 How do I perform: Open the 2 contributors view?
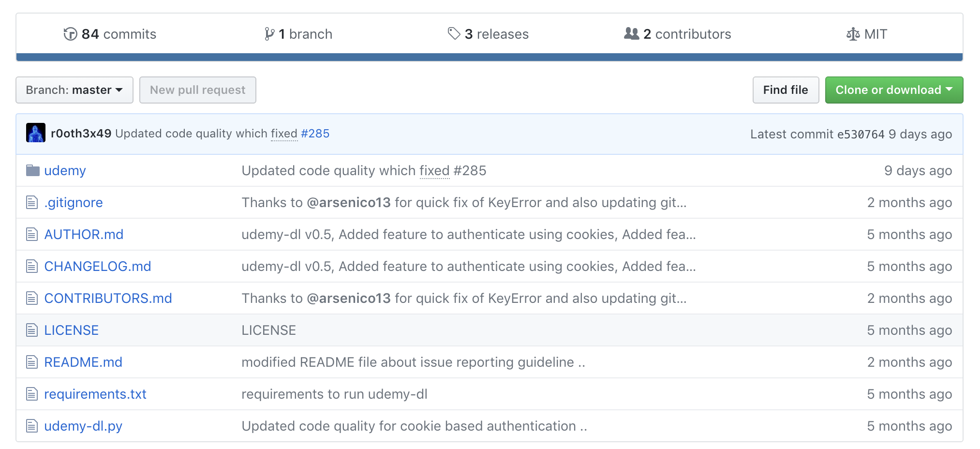click(687, 34)
